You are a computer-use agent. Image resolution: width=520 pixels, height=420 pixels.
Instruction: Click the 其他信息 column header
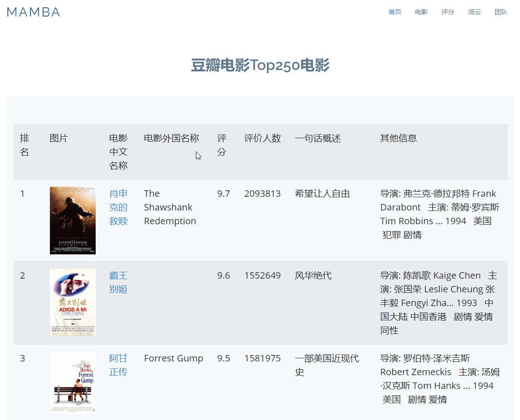399,138
